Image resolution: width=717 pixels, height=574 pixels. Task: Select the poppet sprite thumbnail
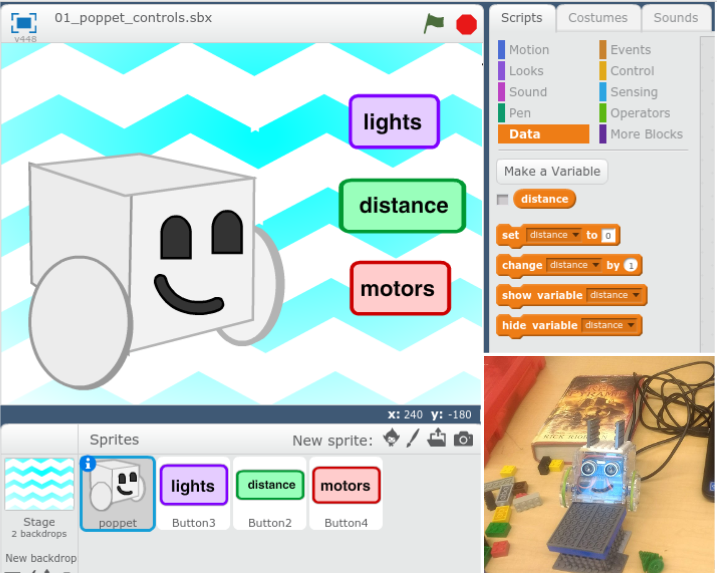[118, 494]
